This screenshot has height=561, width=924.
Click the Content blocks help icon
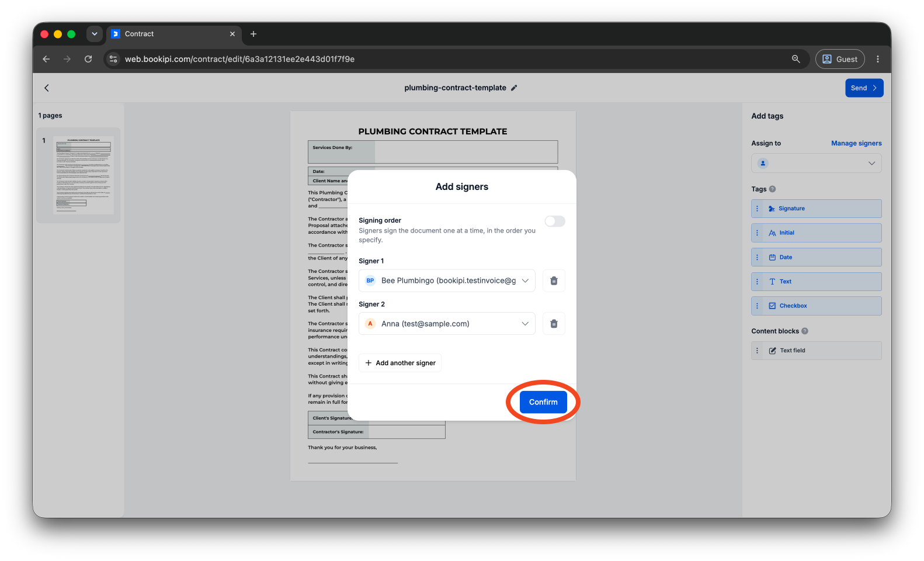(x=805, y=331)
